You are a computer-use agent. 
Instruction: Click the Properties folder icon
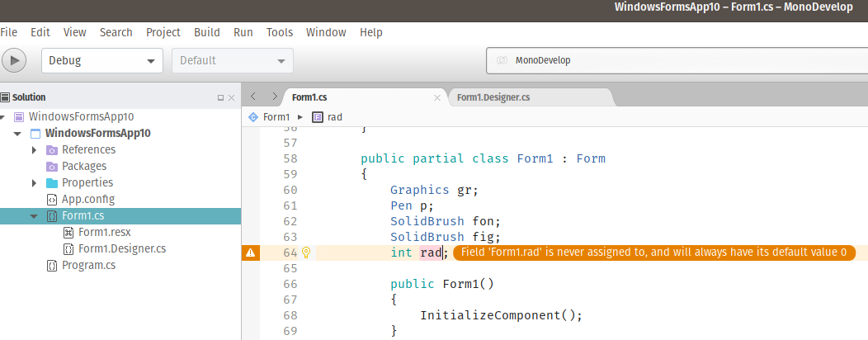(51, 182)
